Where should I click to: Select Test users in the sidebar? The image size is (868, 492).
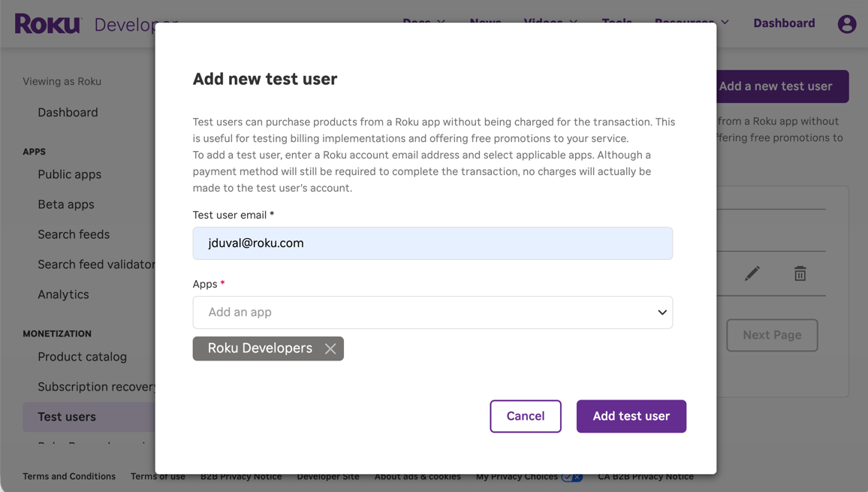[x=89, y=417]
